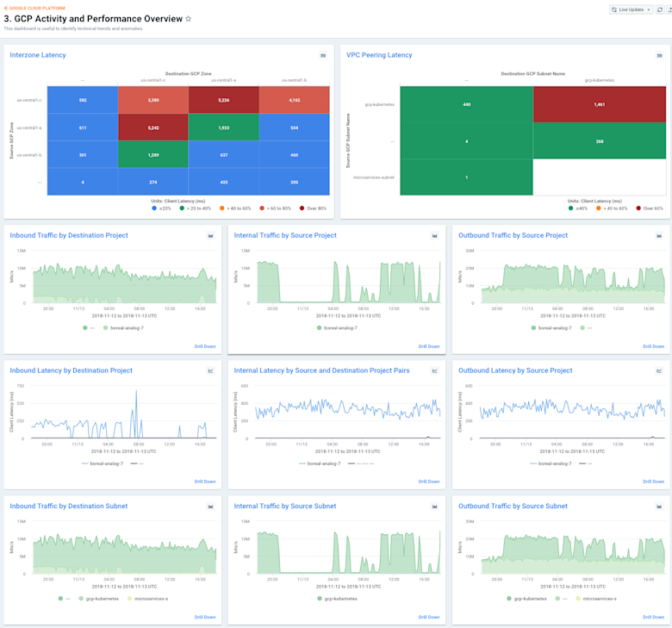
Task: Click Internal Latency by Project Pairs chart icon
Action: coord(434,370)
